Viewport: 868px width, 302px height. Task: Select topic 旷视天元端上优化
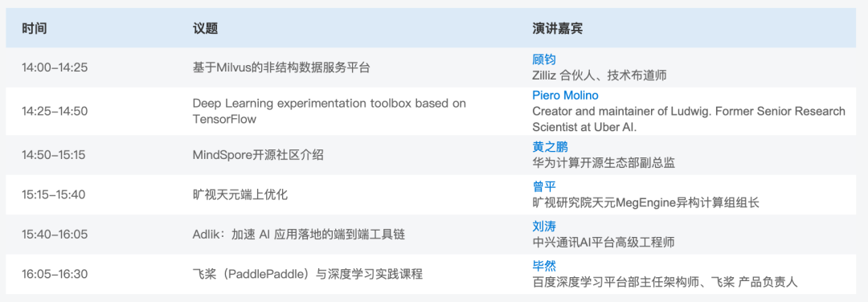[x=240, y=194]
